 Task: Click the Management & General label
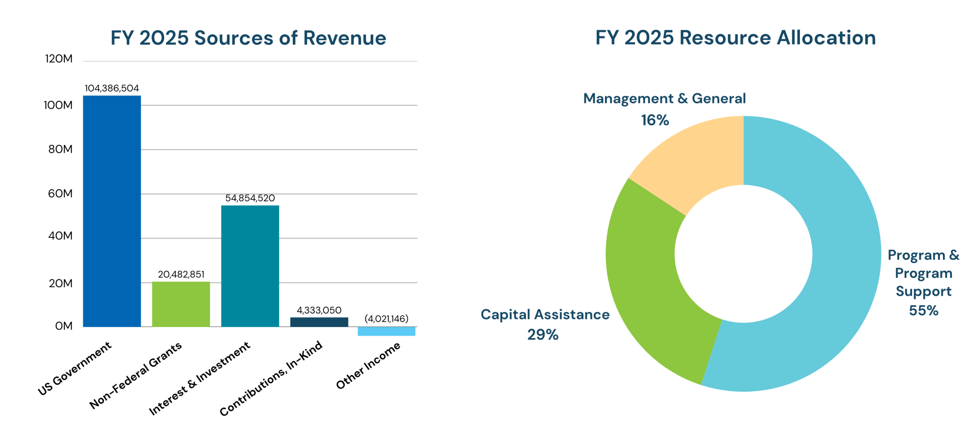tap(665, 99)
